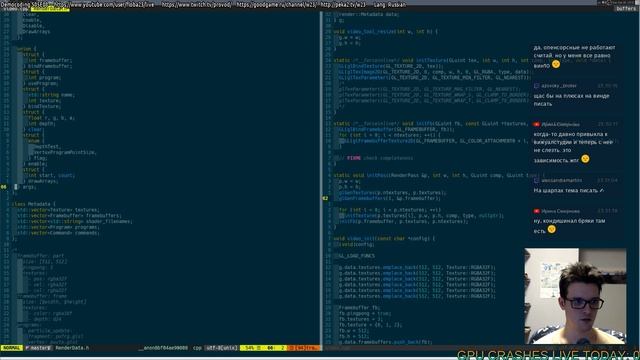Open the peka2.tv link in title bar
Screen dimensions: 640x360
click(343, 4)
